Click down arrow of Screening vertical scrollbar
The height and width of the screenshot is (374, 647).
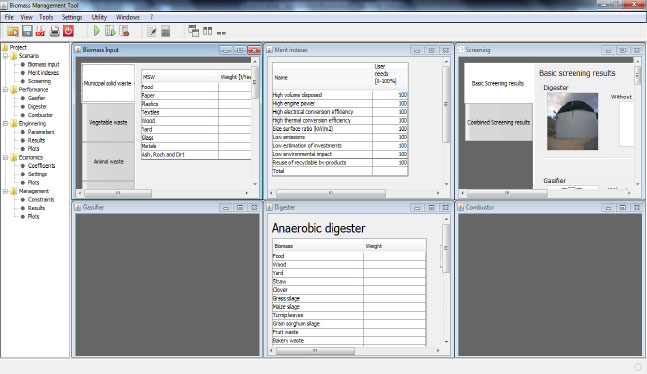(x=638, y=184)
